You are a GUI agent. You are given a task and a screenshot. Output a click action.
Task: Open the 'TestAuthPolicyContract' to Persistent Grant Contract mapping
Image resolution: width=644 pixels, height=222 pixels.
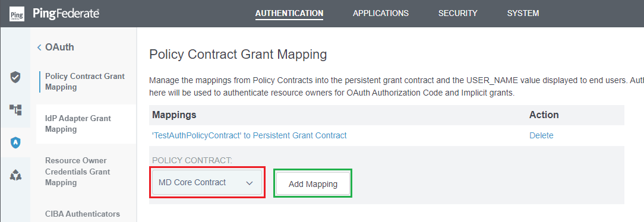click(x=250, y=135)
